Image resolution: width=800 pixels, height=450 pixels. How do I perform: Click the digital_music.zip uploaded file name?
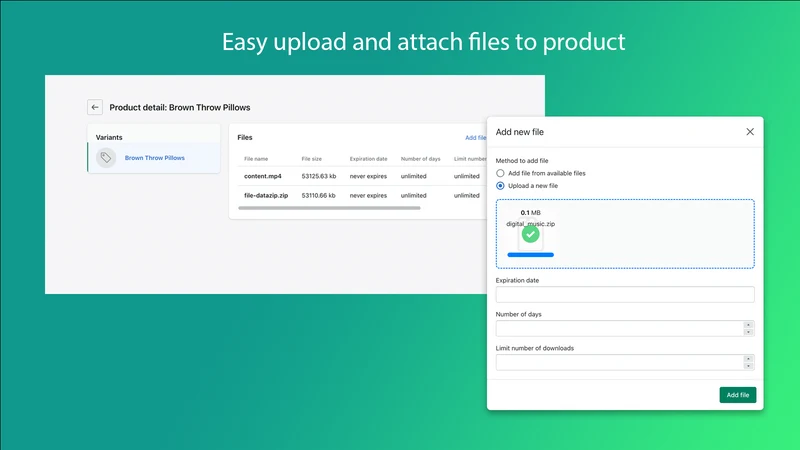(x=531, y=223)
